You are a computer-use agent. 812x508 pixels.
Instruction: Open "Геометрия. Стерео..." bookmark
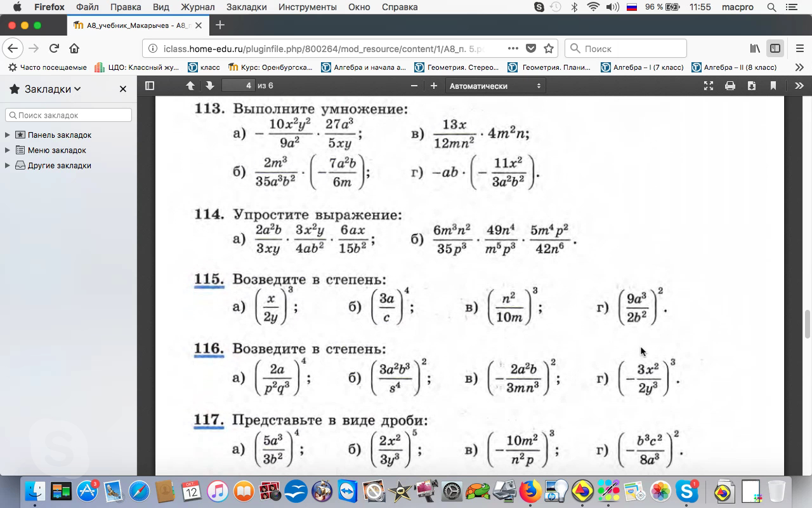[x=457, y=67]
